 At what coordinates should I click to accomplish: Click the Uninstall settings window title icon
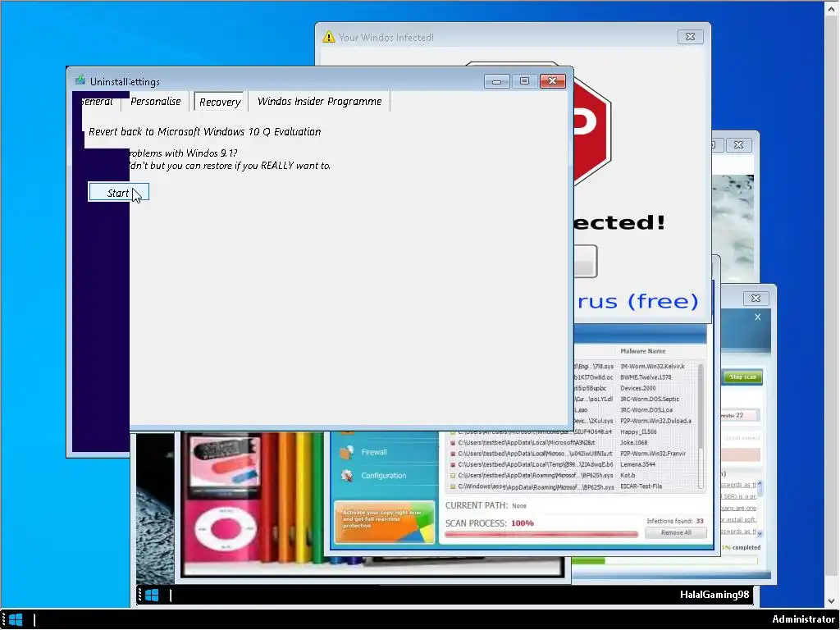coord(80,80)
